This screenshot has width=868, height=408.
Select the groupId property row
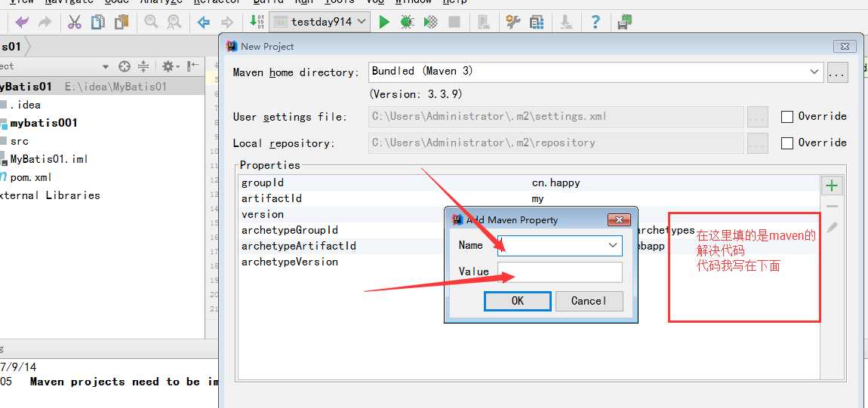tap(528, 183)
